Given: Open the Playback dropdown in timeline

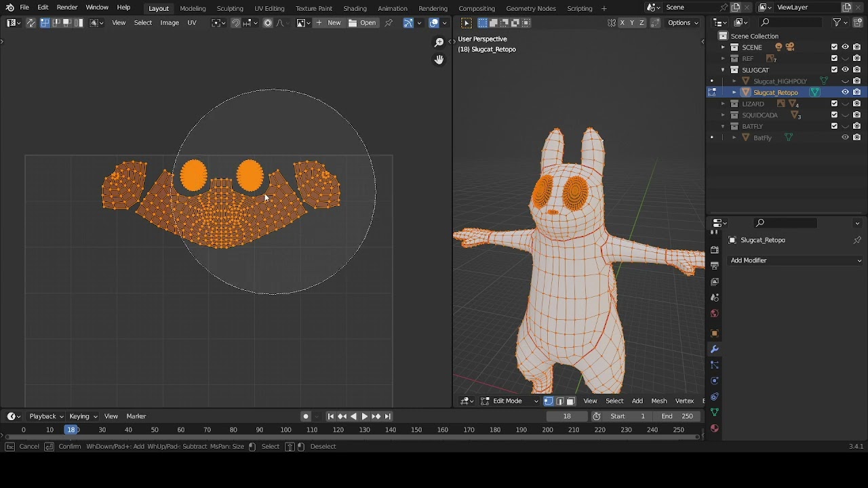Looking at the screenshot, I should pyautogui.click(x=46, y=416).
